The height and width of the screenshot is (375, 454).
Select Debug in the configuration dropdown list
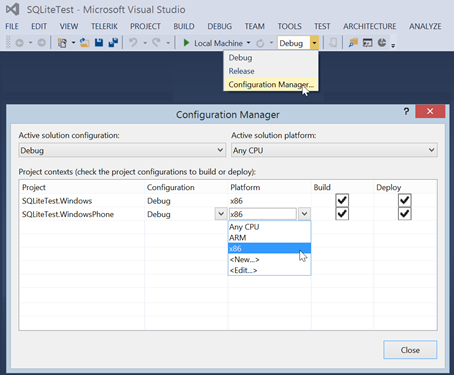click(271, 58)
